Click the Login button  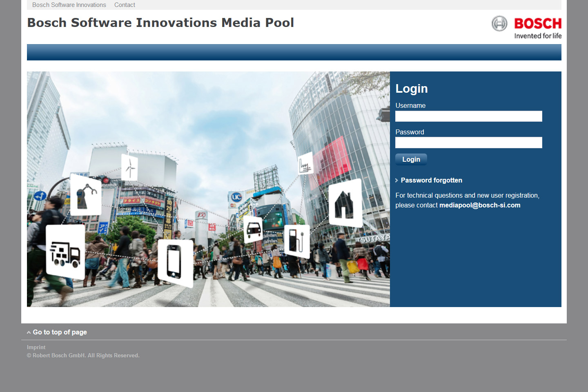(x=411, y=159)
